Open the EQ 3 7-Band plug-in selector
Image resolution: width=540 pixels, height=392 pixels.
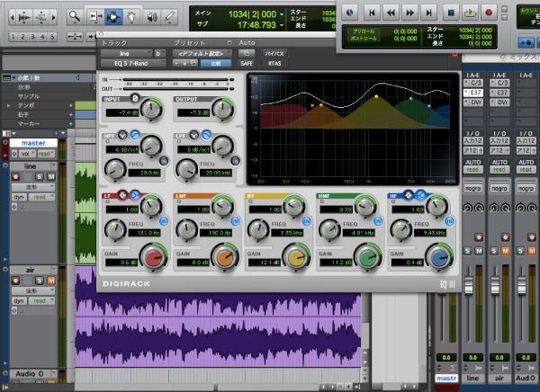(133, 63)
